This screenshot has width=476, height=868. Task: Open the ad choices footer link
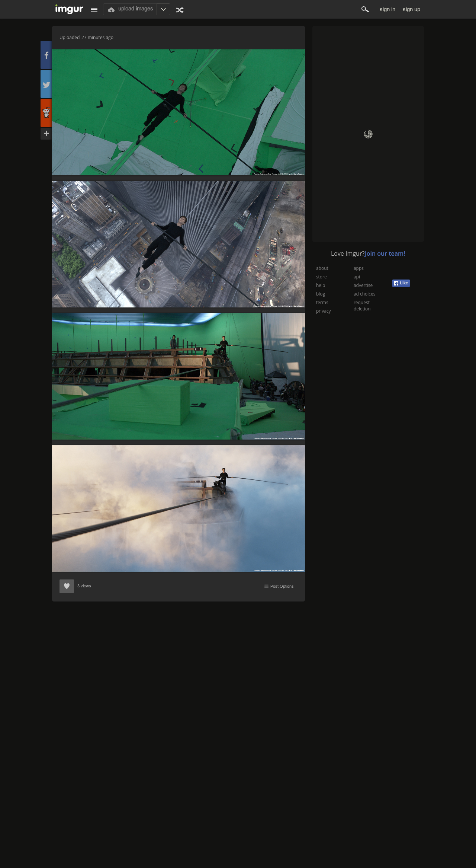tap(364, 294)
